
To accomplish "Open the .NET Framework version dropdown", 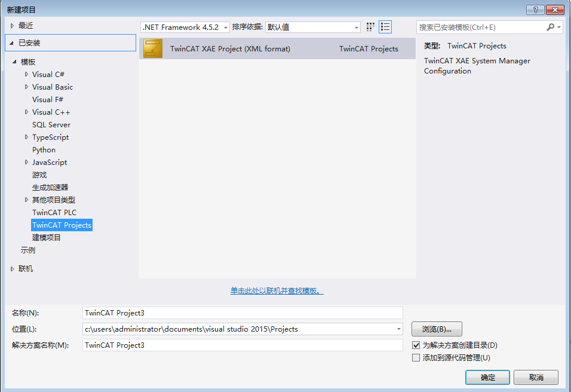I will point(185,27).
